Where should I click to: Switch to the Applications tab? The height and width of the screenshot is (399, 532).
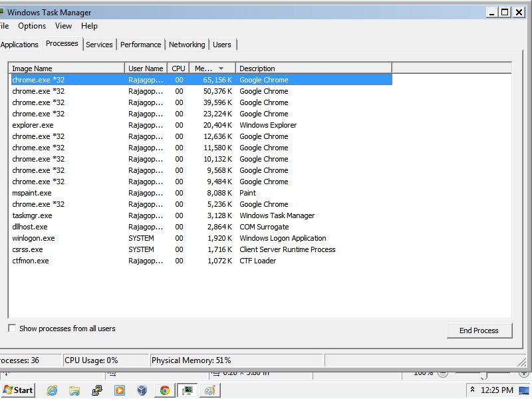pyautogui.click(x=19, y=45)
